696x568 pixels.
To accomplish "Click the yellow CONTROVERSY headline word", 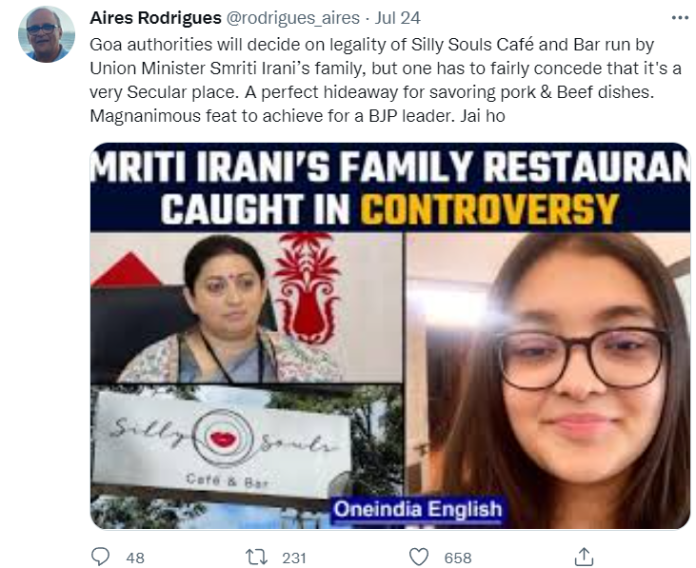I will coord(489,209).
